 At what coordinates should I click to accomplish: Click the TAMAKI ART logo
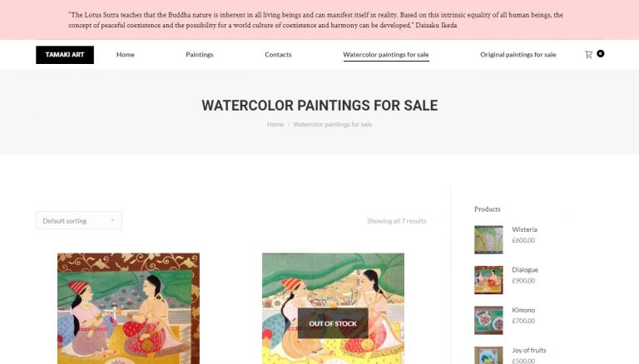[65, 55]
